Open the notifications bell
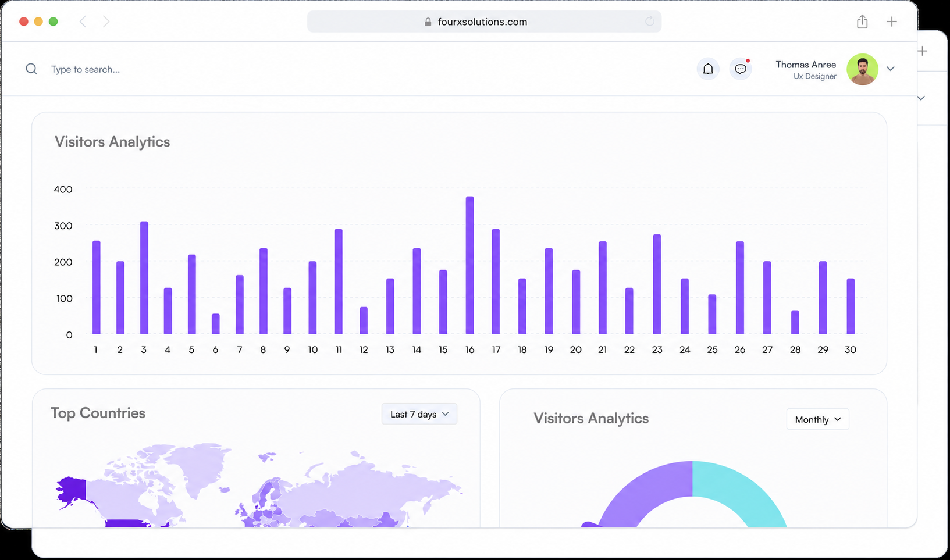The image size is (950, 560). pos(708,69)
